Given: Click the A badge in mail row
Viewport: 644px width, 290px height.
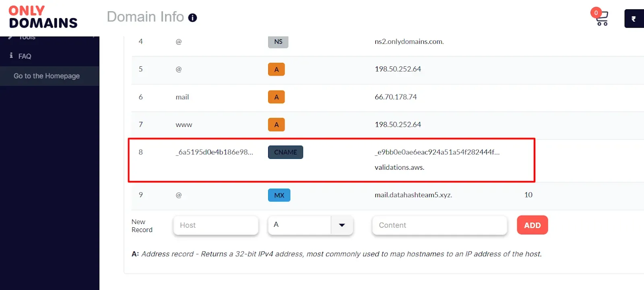Looking at the screenshot, I should tap(277, 97).
